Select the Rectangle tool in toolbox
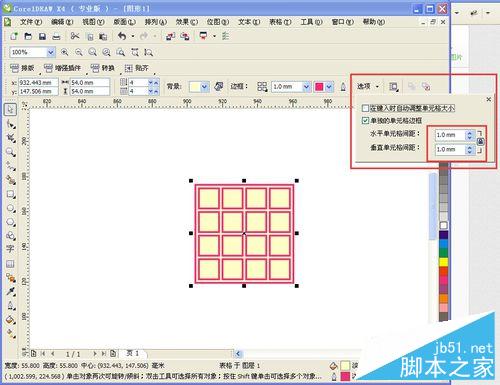Image resolution: width=500 pixels, height=385 pixels. [10, 194]
